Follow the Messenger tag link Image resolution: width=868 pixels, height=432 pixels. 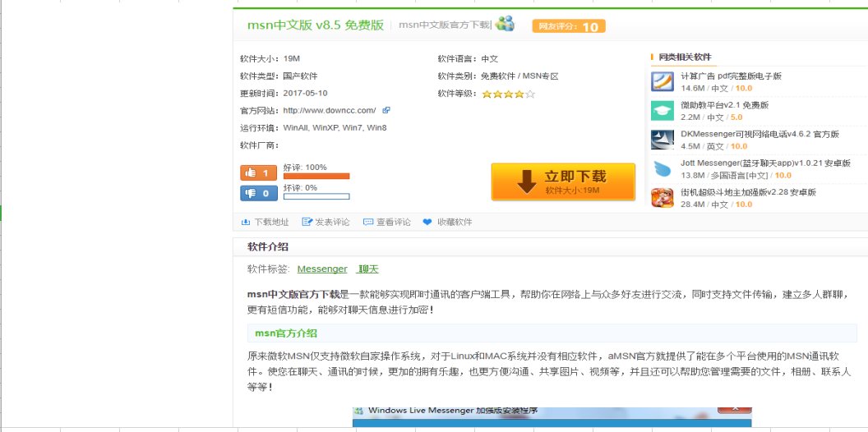(322, 269)
